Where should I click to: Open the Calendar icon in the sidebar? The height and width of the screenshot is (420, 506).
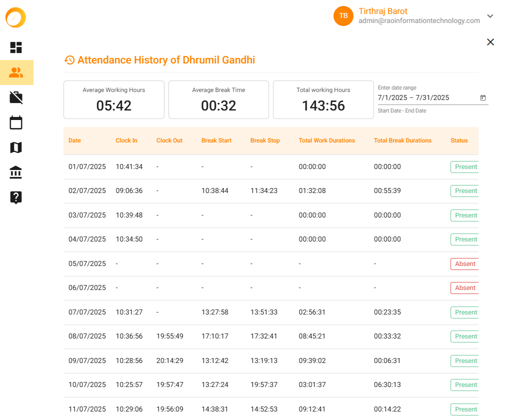[x=16, y=122]
